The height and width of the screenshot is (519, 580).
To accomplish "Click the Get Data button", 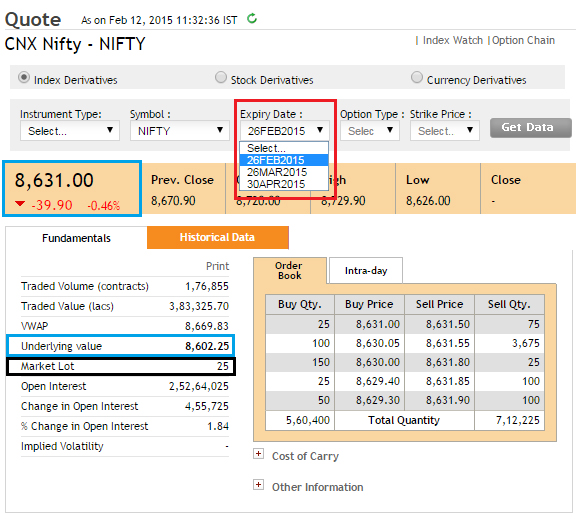I will (x=530, y=128).
